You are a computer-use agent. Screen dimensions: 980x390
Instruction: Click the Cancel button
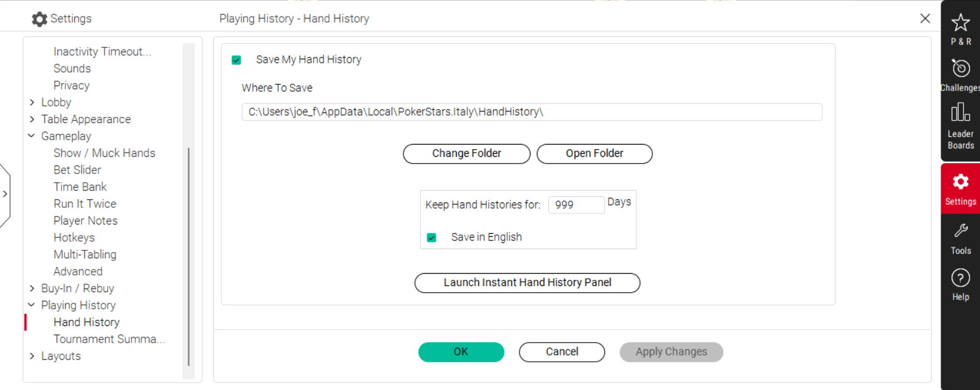(562, 352)
